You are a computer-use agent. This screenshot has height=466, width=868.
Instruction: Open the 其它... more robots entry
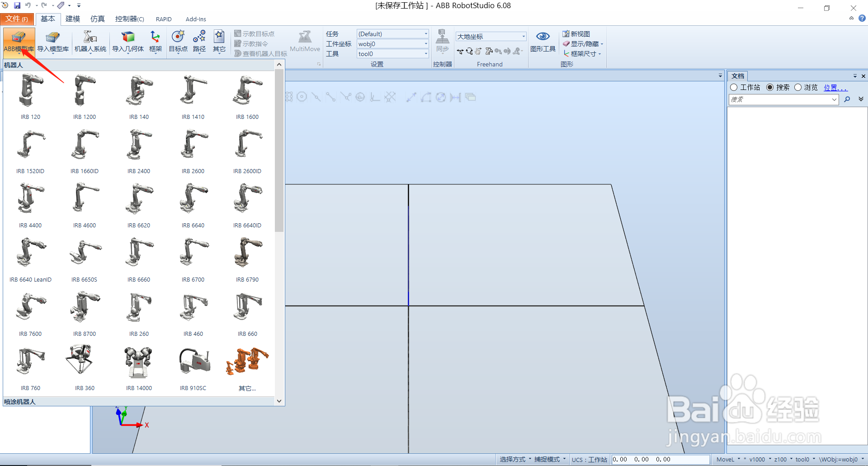pos(247,368)
